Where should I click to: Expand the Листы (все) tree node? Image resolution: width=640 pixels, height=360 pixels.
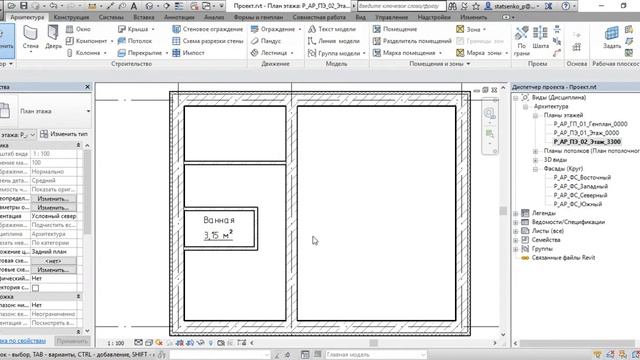pos(516,231)
